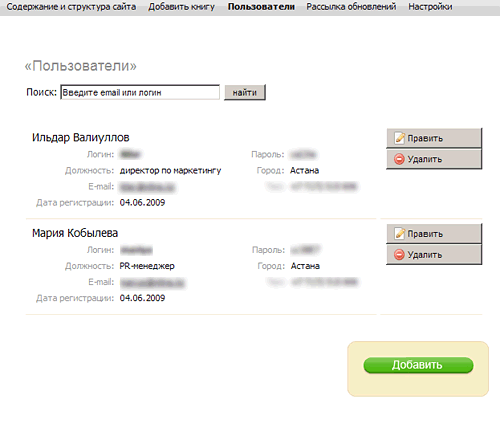
Task: Click the pencil icon beside Ильдар Валиуллов
Action: [x=399, y=138]
